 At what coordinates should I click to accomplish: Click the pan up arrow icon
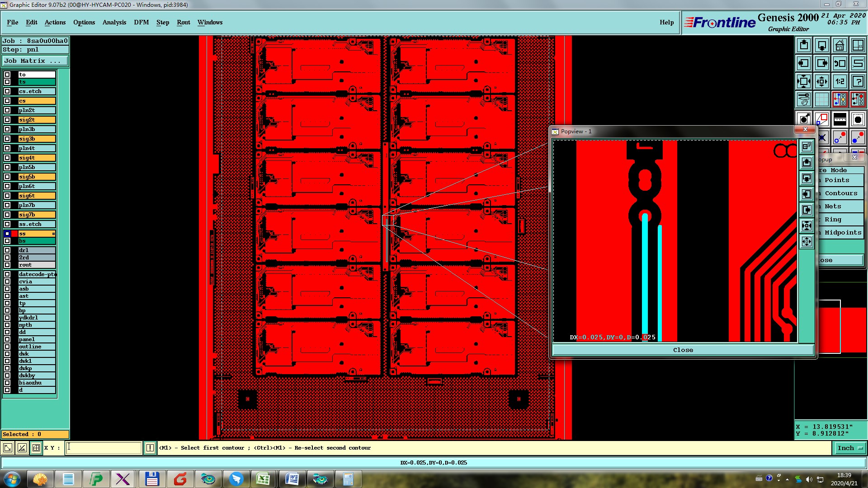tap(804, 45)
